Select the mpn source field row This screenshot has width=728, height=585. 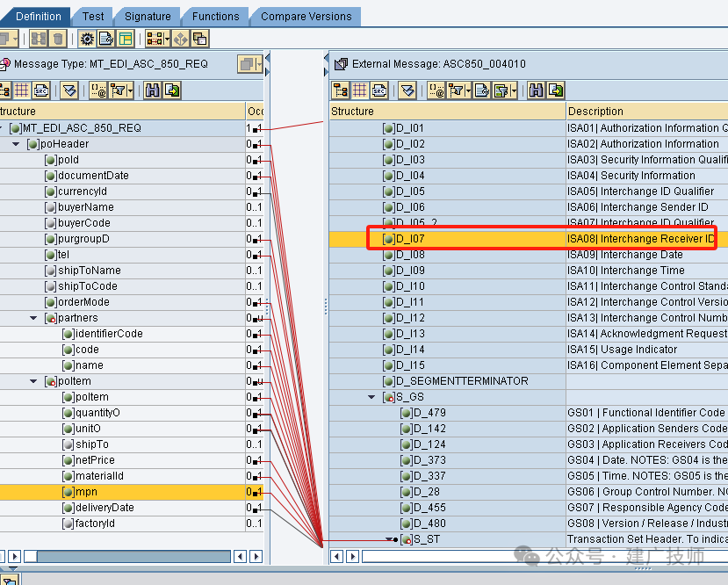click(x=132, y=492)
